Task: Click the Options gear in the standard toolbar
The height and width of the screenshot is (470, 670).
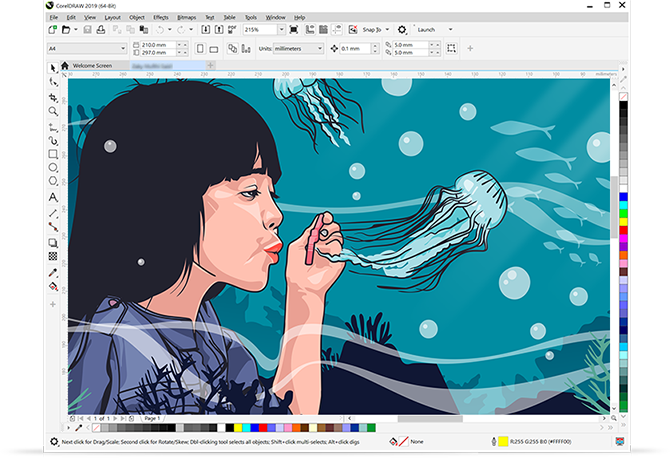Action: tap(402, 29)
